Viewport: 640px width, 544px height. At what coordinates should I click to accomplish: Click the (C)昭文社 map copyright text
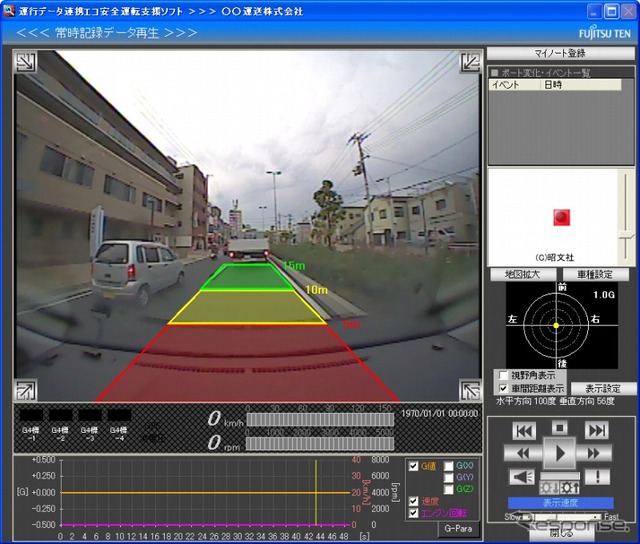(x=554, y=258)
